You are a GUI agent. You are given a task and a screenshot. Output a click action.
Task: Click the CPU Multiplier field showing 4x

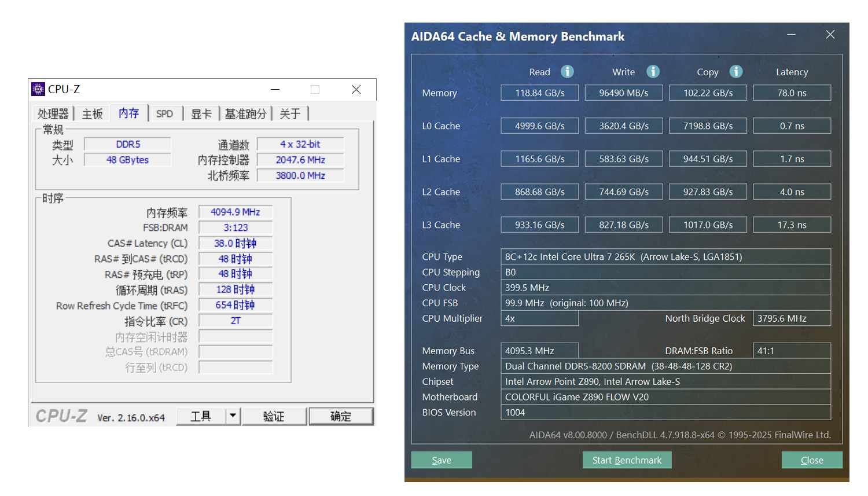[540, 318]
